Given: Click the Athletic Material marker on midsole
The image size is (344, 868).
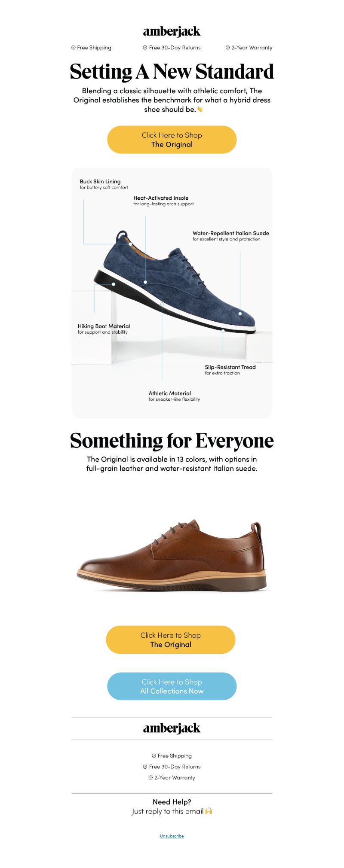Looking at the screenshot, I should pos(162,304).
